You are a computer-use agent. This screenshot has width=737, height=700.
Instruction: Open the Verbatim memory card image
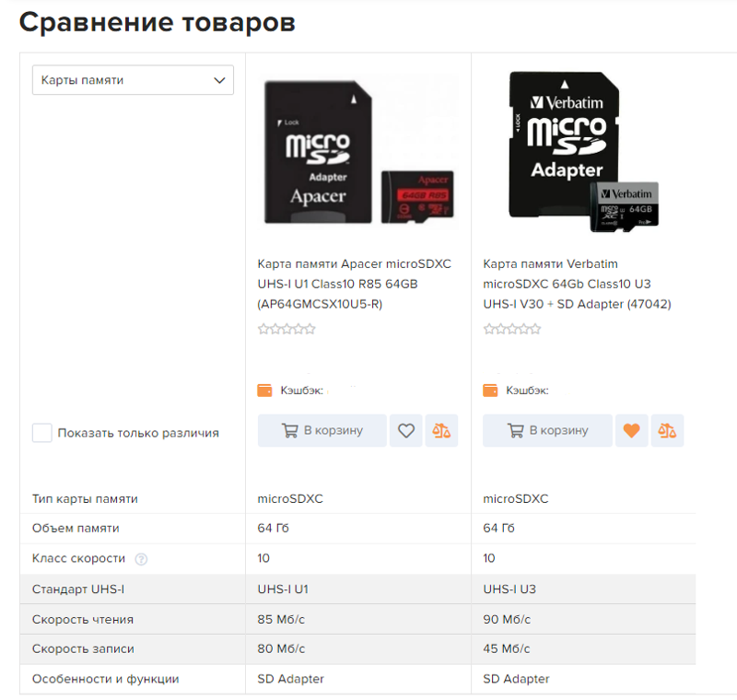click(583, 152)
